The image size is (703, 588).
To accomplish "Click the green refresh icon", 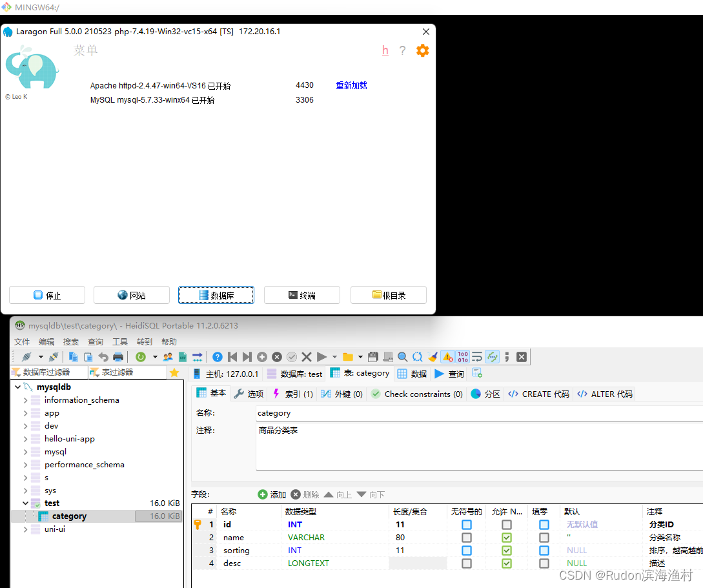I will pos(141,357).
